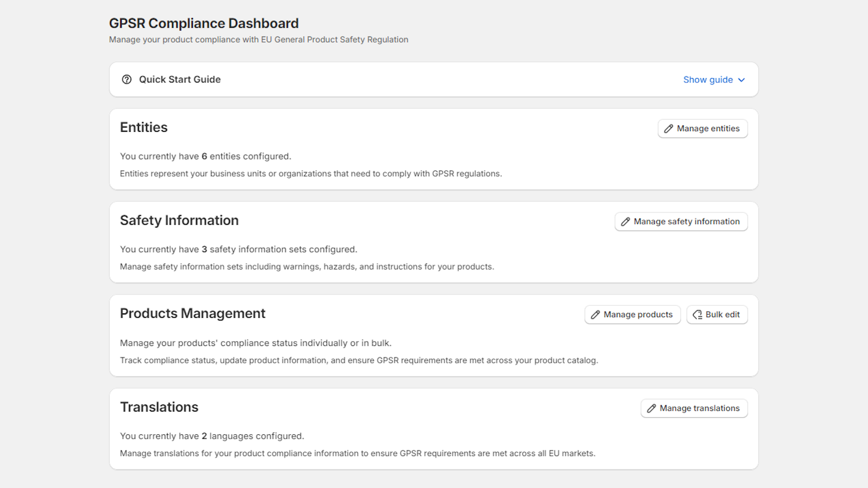Click the pencil icon in Manage safety information

click(x=626, y=222)
